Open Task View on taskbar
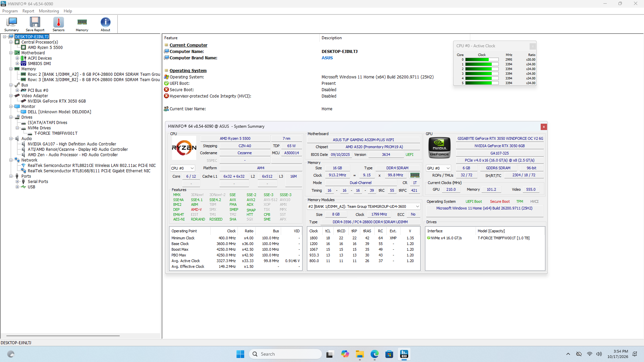644x362 pixels. [329, 354]
